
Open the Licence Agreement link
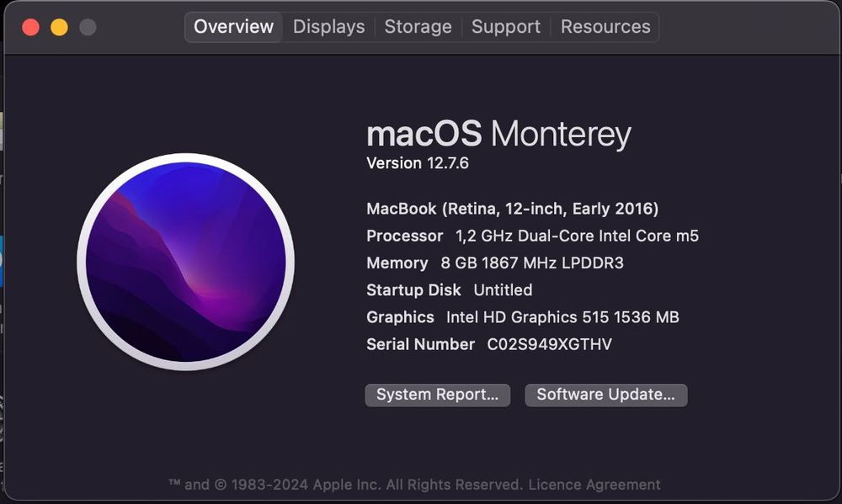[x=595, y=485]
